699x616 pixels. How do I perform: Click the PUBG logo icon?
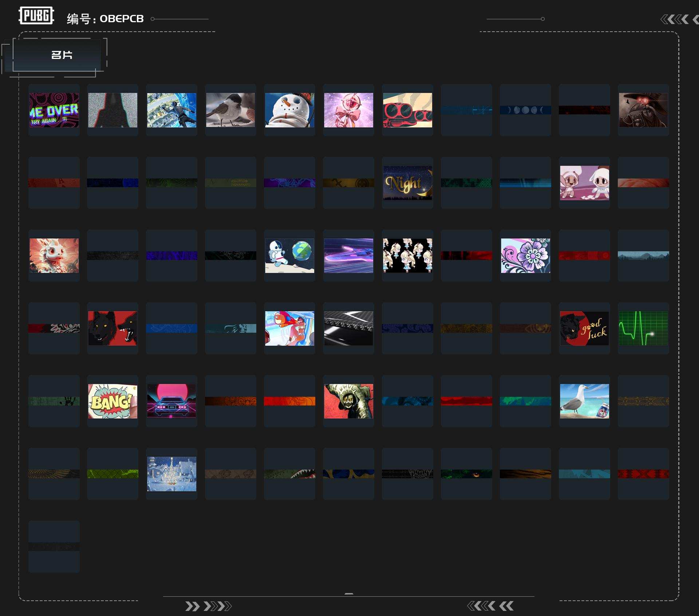click(36, 16)
